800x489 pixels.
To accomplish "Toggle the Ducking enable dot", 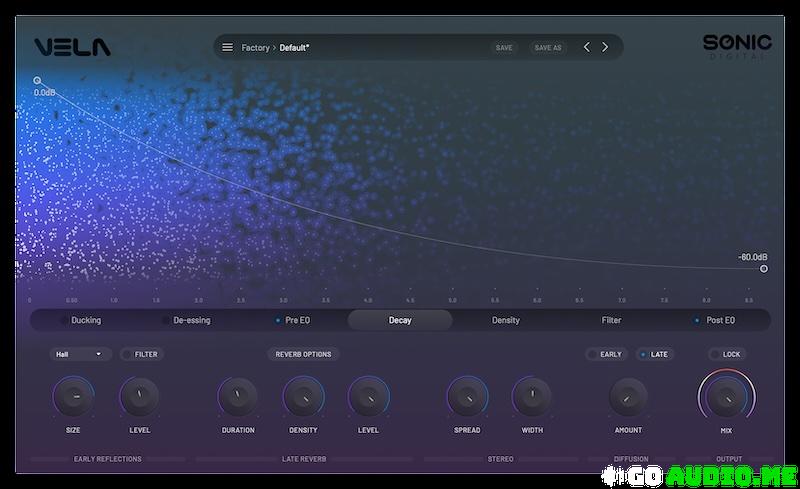I will pos(63,321).
